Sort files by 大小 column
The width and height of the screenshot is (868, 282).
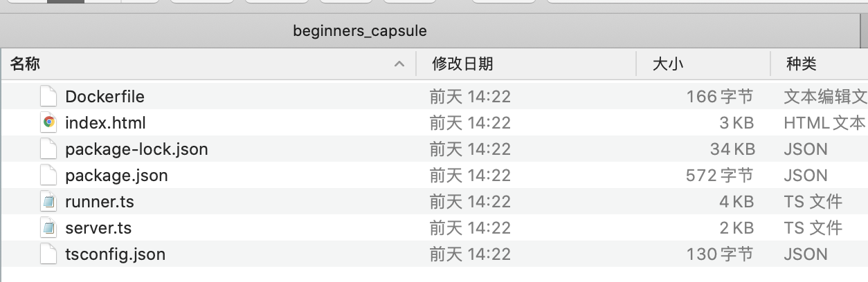(668, 64)
